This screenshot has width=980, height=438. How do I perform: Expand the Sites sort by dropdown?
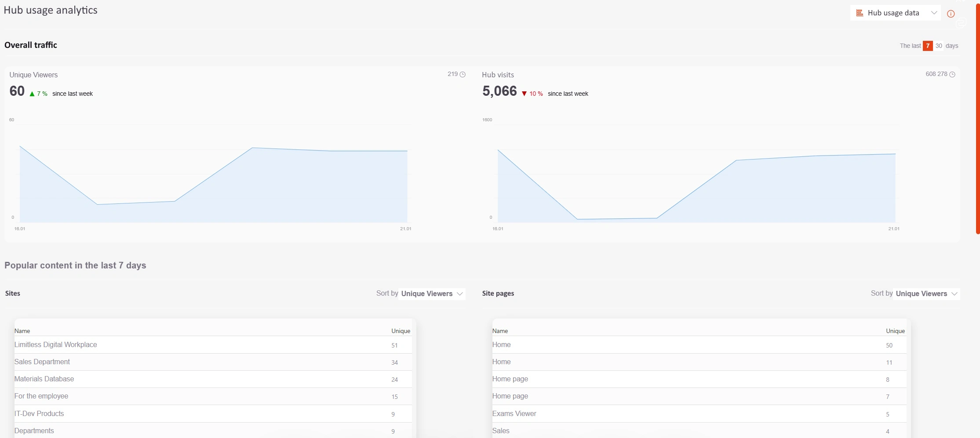[x=432, y=294]
